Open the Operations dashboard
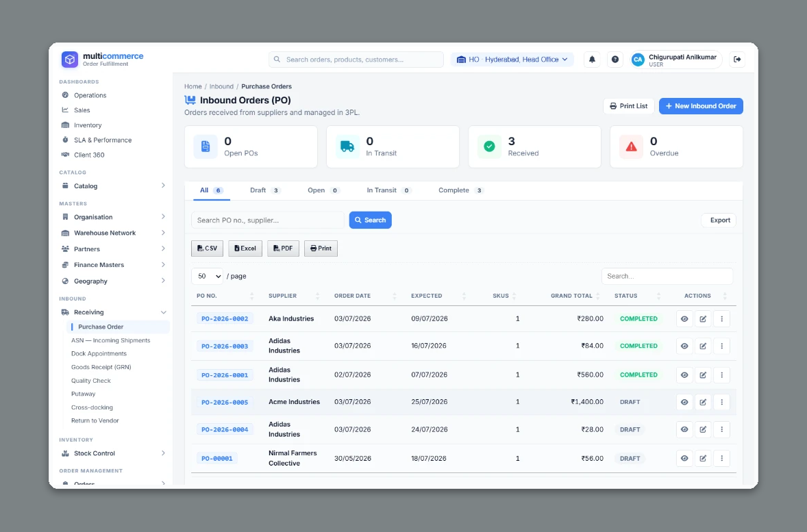 tap(90, 95)
